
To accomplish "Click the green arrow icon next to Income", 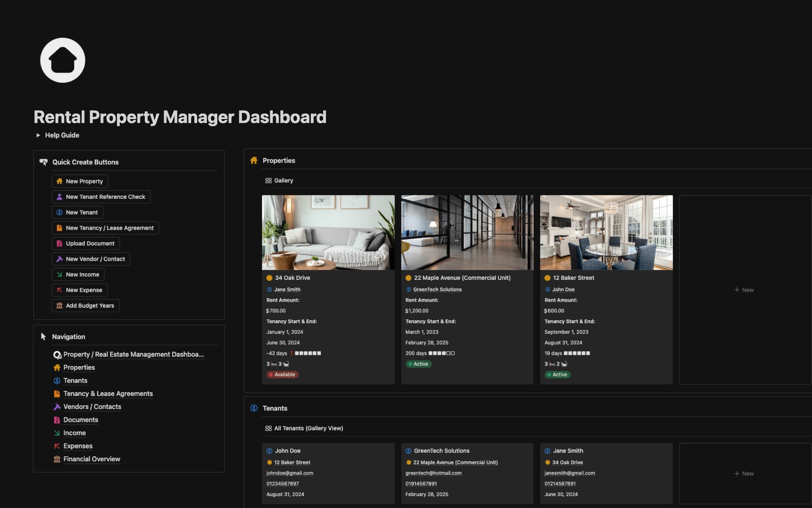I will tap(57, 433).
